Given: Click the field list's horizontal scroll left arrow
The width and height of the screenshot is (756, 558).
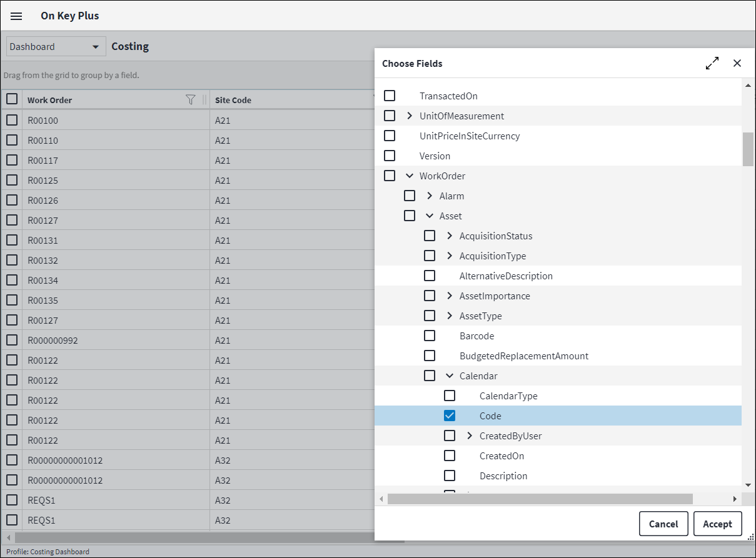Looking at the screenshot, I should coord(381,499).
